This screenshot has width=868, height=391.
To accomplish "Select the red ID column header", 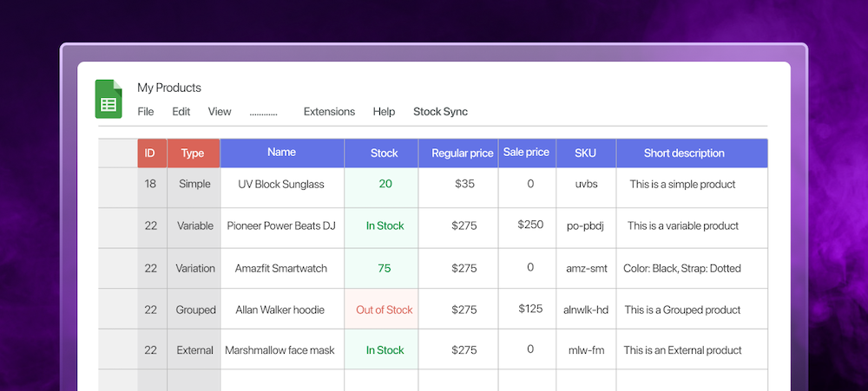I will 150,153.
